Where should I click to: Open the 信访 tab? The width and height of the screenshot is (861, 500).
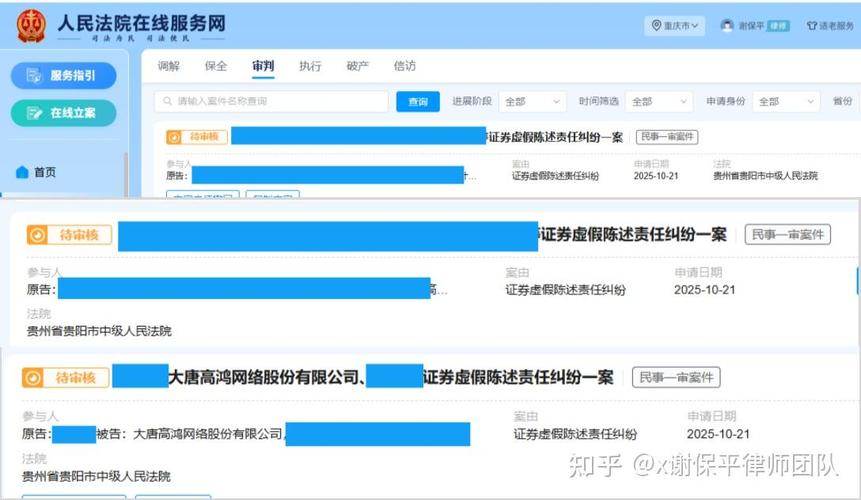[x=405, y=67]
